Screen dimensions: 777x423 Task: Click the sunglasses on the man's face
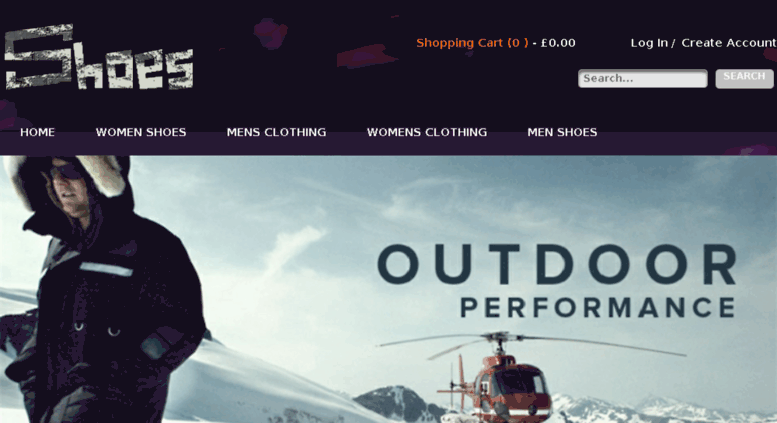tap(64, 171)
